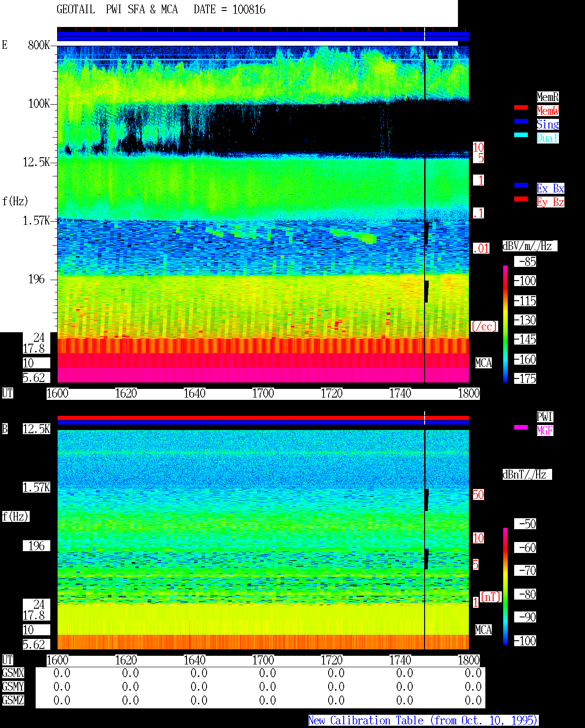585x728 pixels.
Task: Click the upper MCA label
Action: click(483, 363)
